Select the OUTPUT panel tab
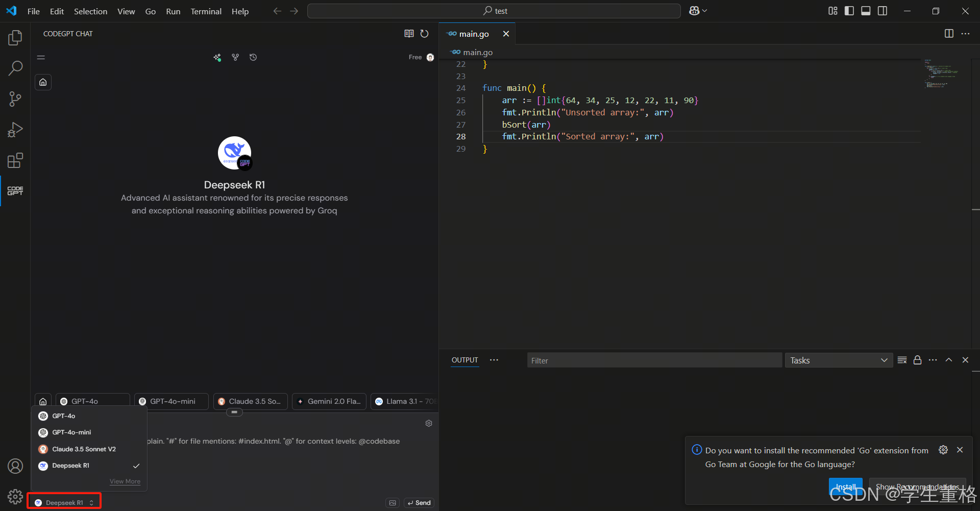The image size is (980, 511). point(464,360)
